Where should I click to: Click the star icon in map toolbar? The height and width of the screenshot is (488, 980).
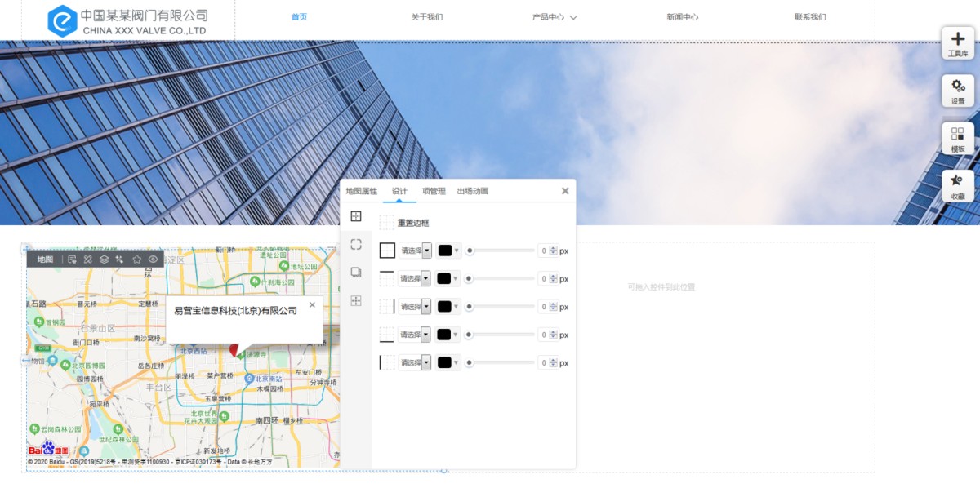[136, 260]
